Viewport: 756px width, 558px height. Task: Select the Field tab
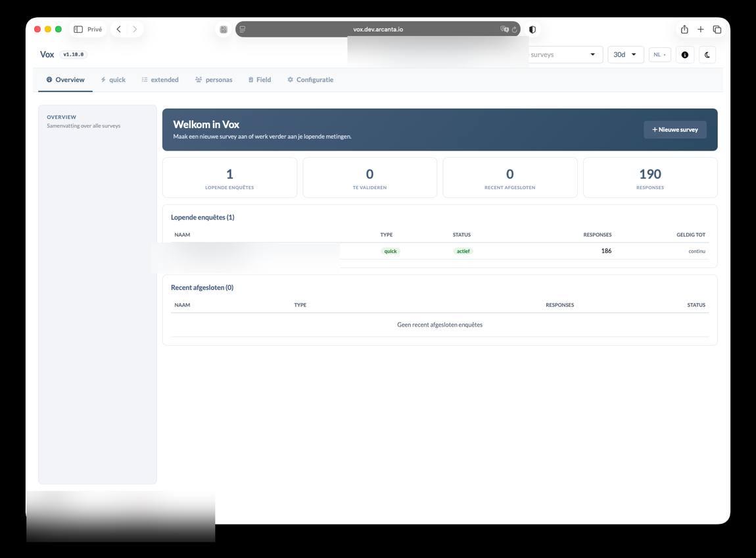pyautogui.click(x=260, y=80)
